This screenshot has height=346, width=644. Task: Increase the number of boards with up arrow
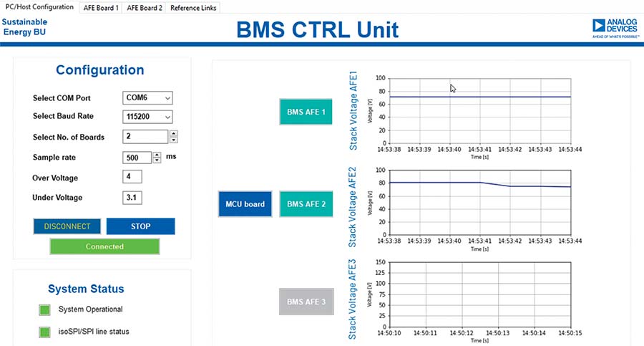click(174, 134)
